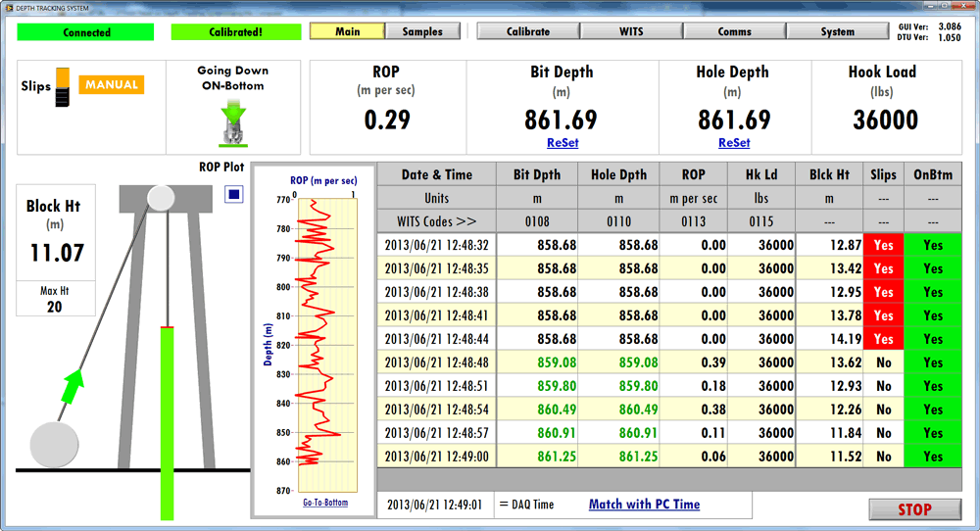Viewport: 980px width, 531px height.
Task: Click WITS code 0115 cell
Action: click(x=761, y=221)
